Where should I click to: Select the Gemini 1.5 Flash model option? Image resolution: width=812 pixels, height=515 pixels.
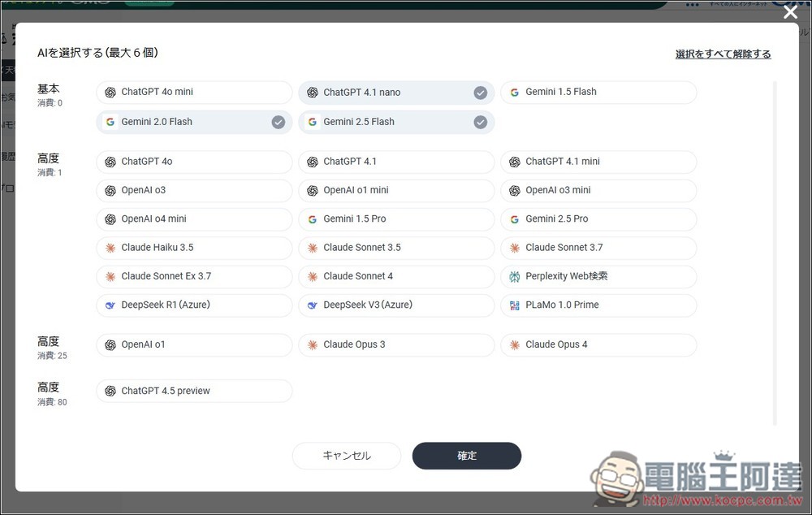[x=598, y=93]
